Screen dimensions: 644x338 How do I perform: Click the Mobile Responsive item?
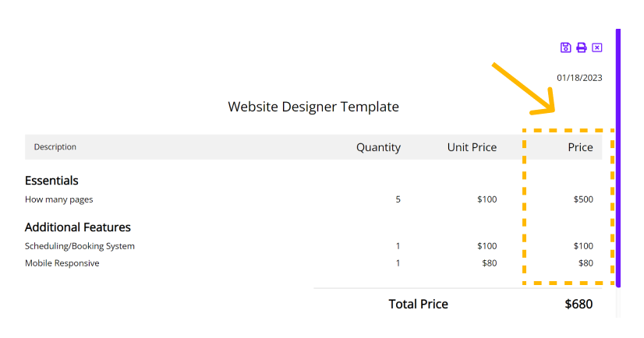[62, 263]
